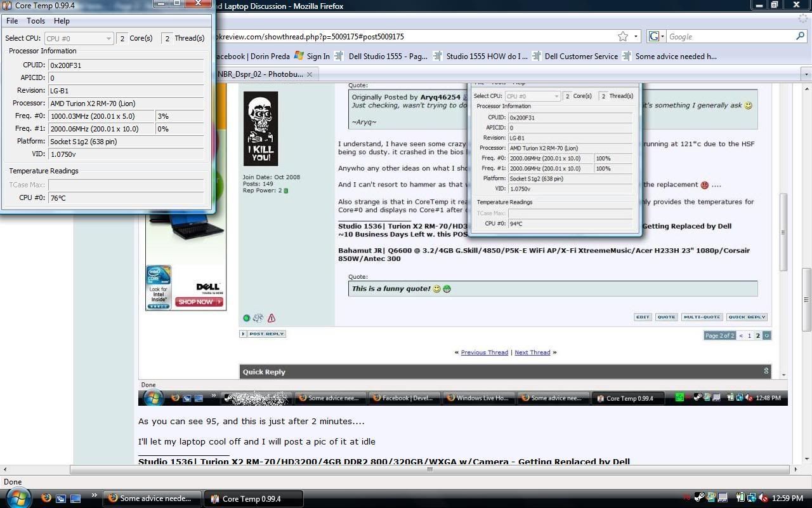This screenshot has width=812, height=508.
Task: Expand the Select CPU dropdown in Core Temp
Action: tap(79, 39)
